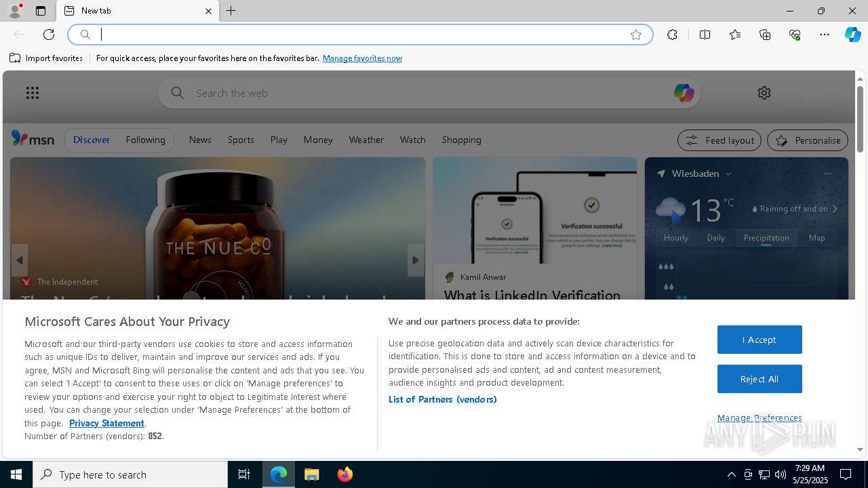
Task: Open the browser profile icon
Action: 14,11
